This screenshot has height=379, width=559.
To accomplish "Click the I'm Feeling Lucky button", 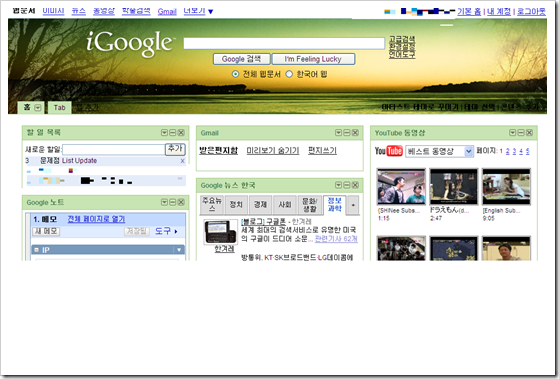I will (x=313, y=59).
